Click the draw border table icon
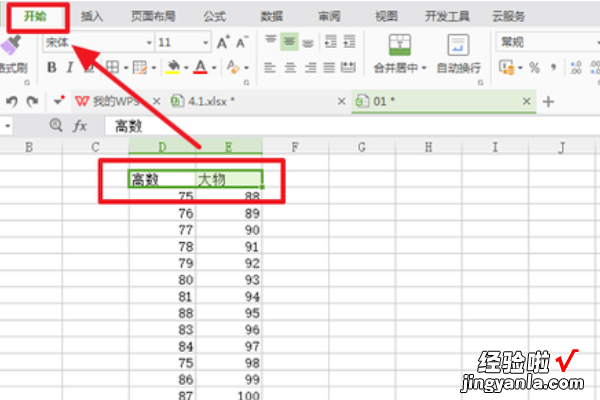 140,68
